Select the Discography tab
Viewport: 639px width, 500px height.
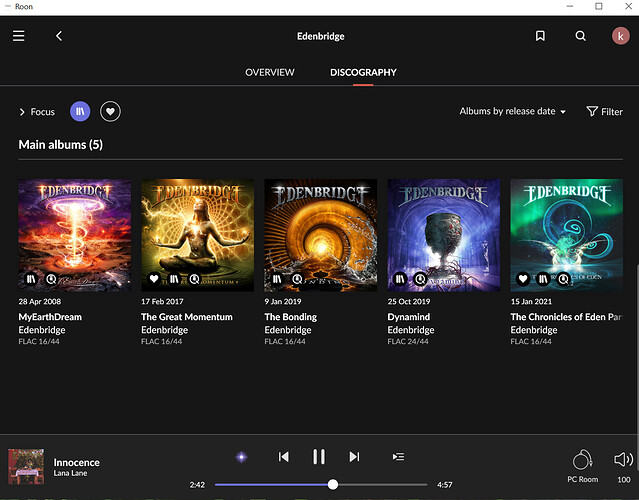click(363, 72)
